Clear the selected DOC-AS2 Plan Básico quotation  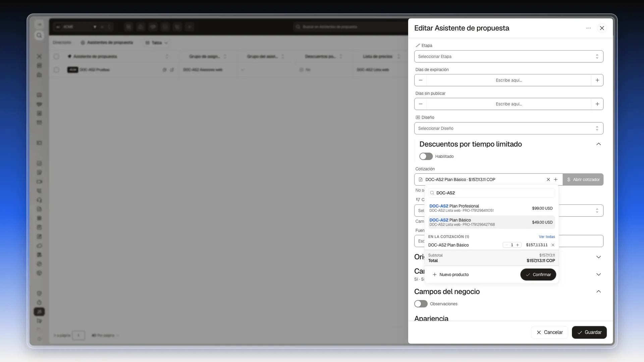point(548,180)
